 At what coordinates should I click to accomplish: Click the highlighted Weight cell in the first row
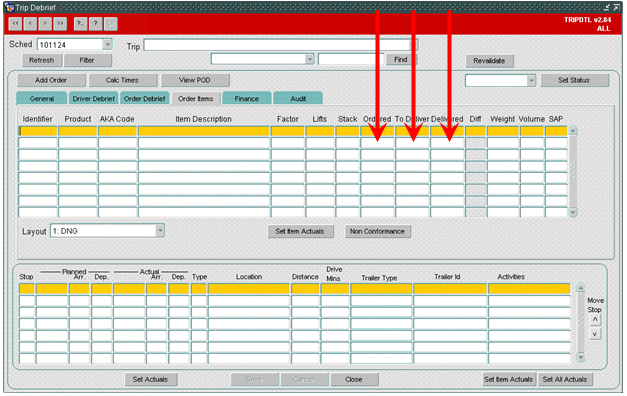(x=503, y=131)
